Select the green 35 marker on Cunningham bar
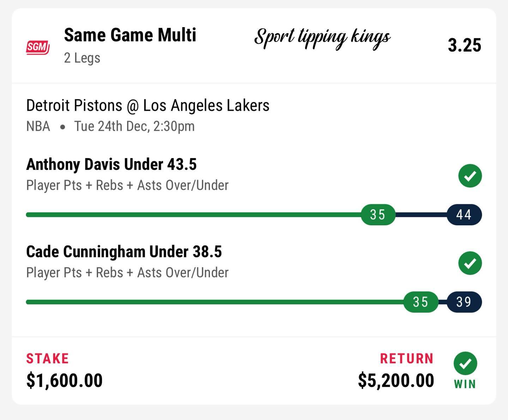Screen dimensions: 508x420 pos(421,302)
